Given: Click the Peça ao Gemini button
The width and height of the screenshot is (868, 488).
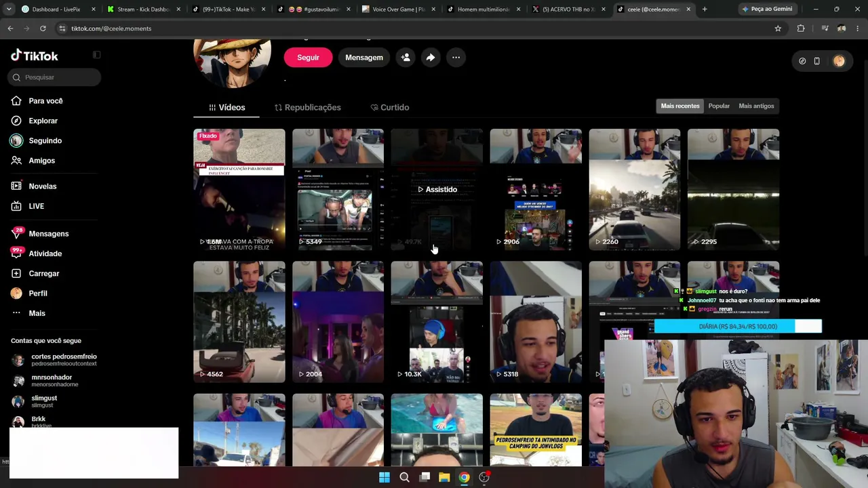Looking at the screenshot, I should (x=766, y=9).
